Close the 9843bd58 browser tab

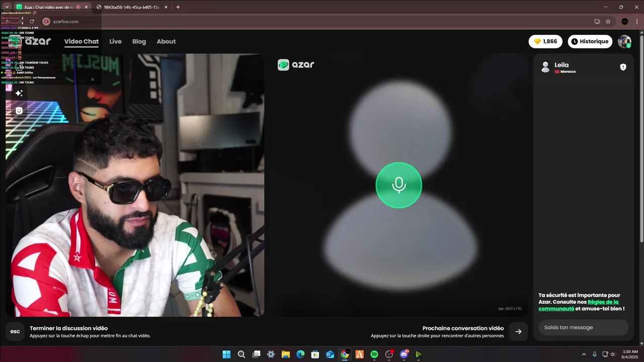(x=166, y=7)
